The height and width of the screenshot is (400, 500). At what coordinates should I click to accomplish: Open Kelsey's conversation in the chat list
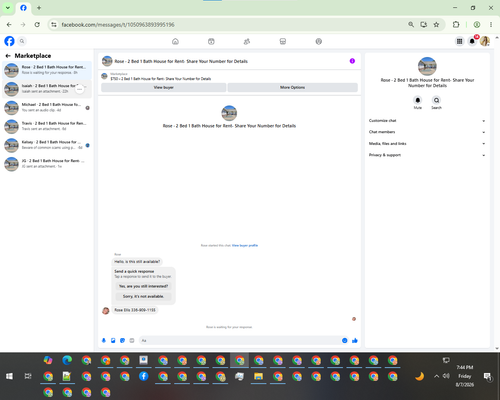click(47, 145)
